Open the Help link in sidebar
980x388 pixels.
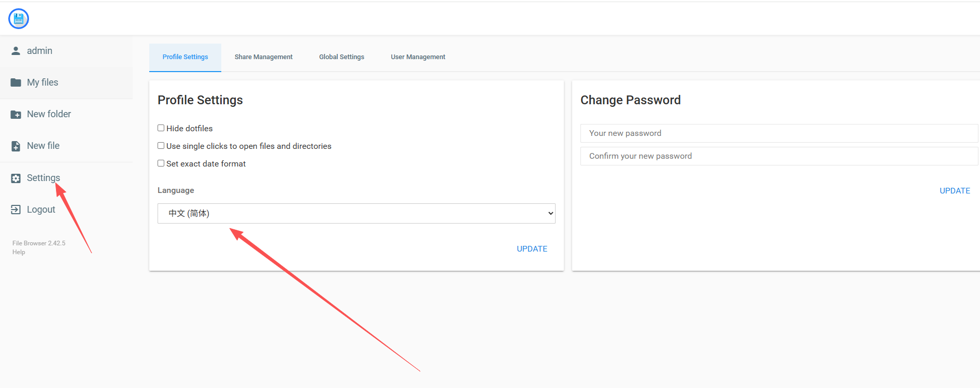coord(19,252)
